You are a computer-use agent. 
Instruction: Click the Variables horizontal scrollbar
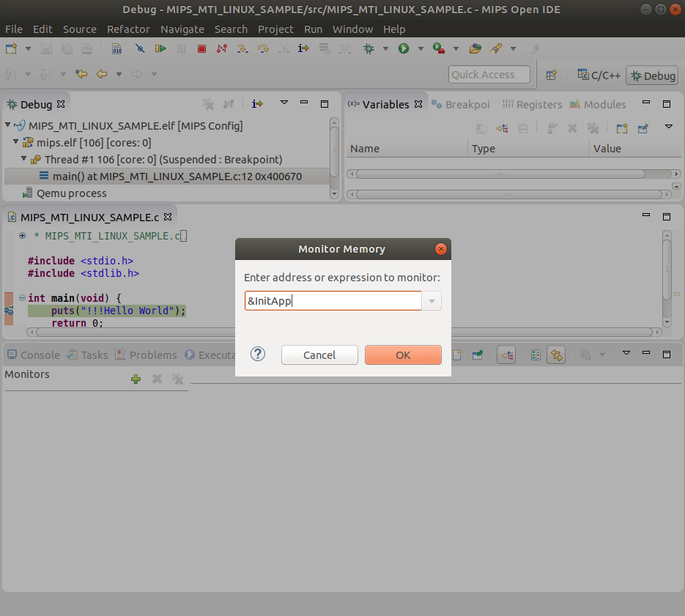(x=500, y=174)
